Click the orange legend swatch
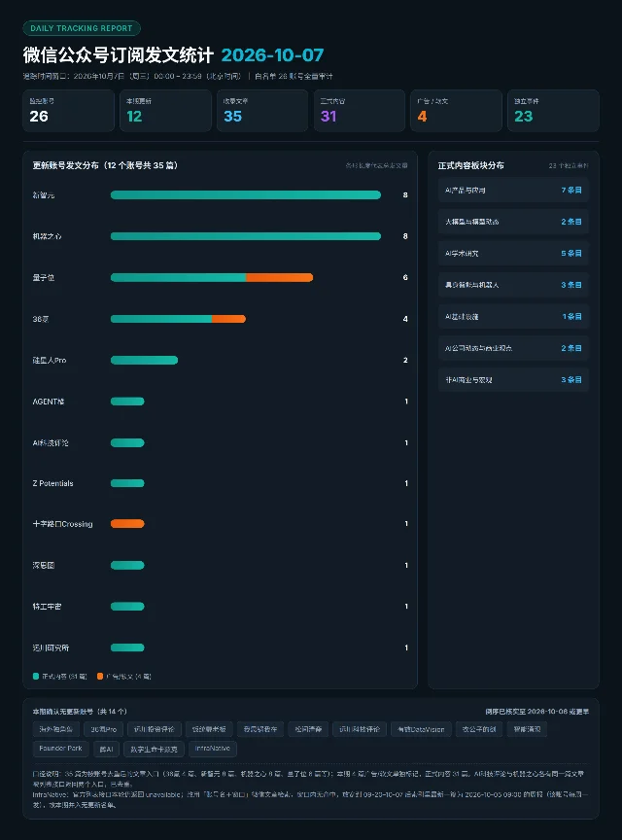This screenshot has width=622, height=840. [100, 677]
